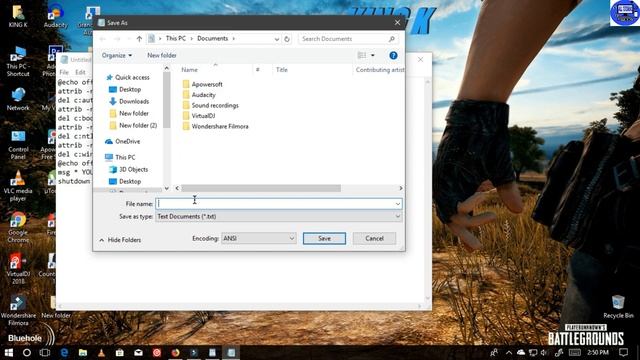Open the File menu in Notepad

tap(64, 72)
